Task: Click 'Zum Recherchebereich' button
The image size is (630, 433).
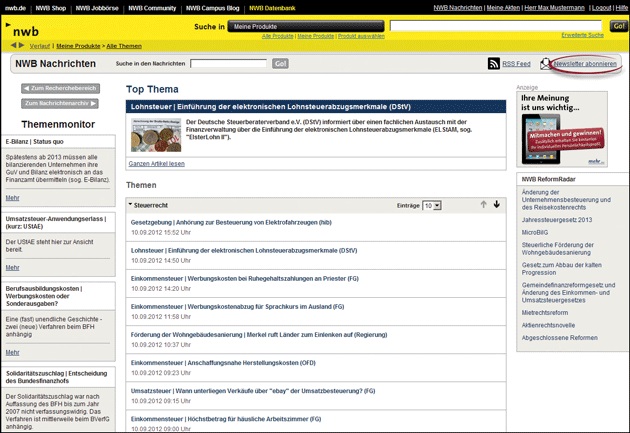Action: (60, 89)
